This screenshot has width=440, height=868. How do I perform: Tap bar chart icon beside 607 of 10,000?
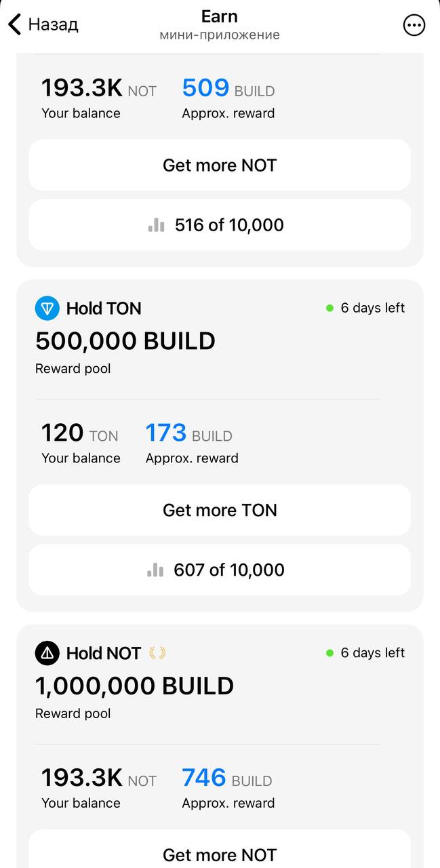[x=155, y=570]
